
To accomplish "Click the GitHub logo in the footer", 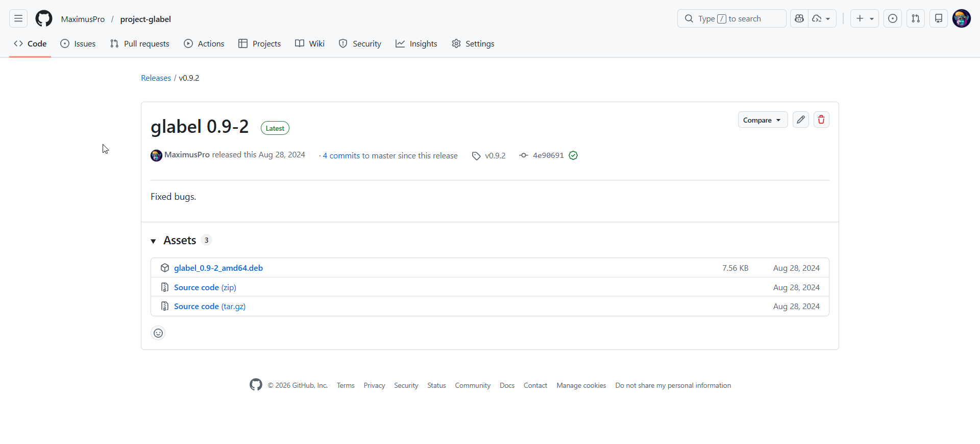I will [256, 385].
